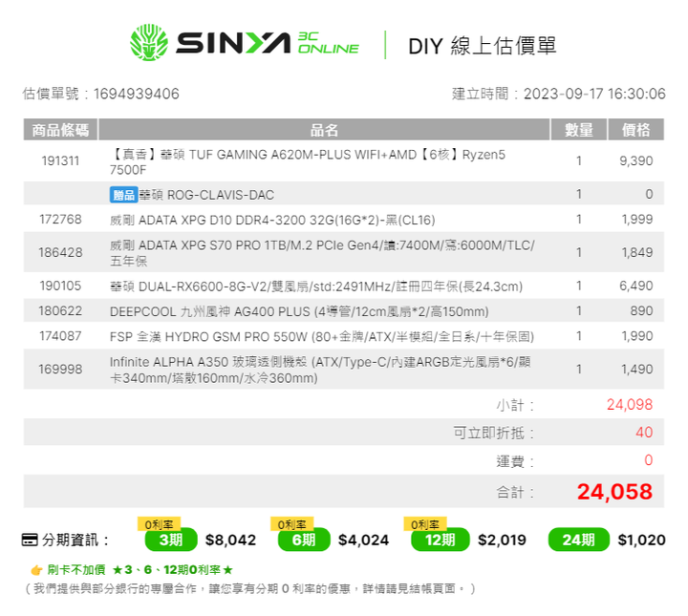The height and width of the screenshot is (616, 688).
Task: Click price 6,490
Action: click(x=635, y=286)
